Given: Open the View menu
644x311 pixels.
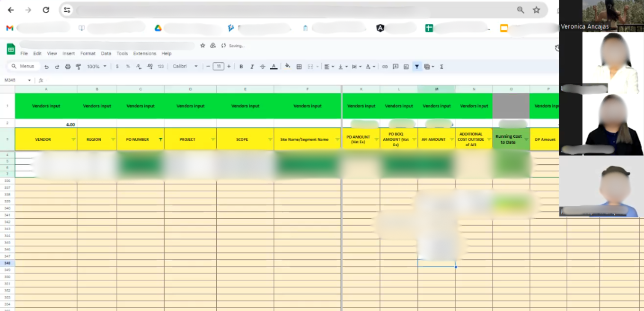Looking at the screenshot, I should [x=52, y=53].
